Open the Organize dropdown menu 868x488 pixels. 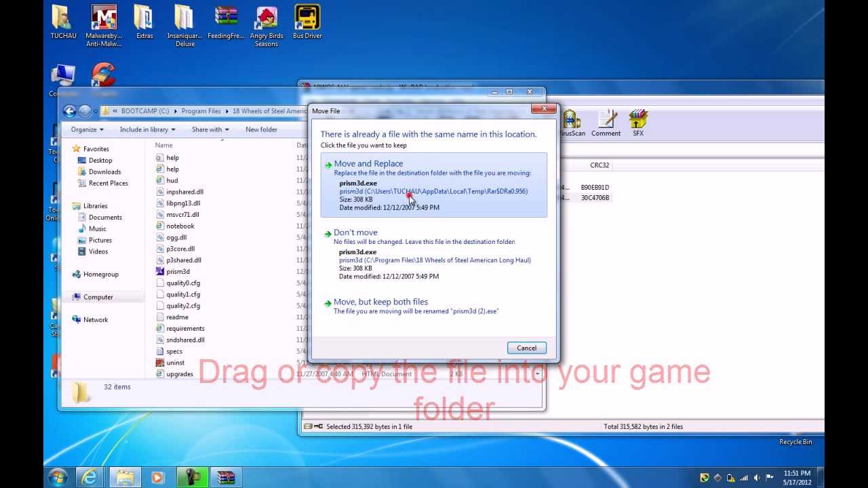point(87,129)
